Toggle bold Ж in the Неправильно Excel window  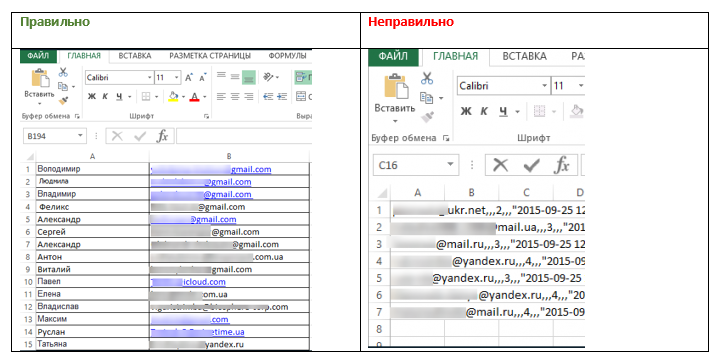(x=466, y=111)
